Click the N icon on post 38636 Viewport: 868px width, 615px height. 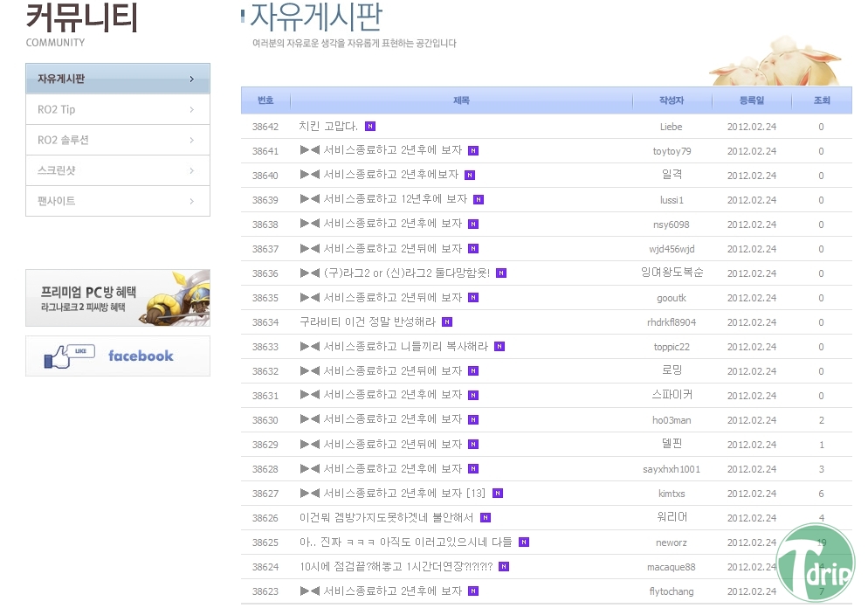point(501,273)
